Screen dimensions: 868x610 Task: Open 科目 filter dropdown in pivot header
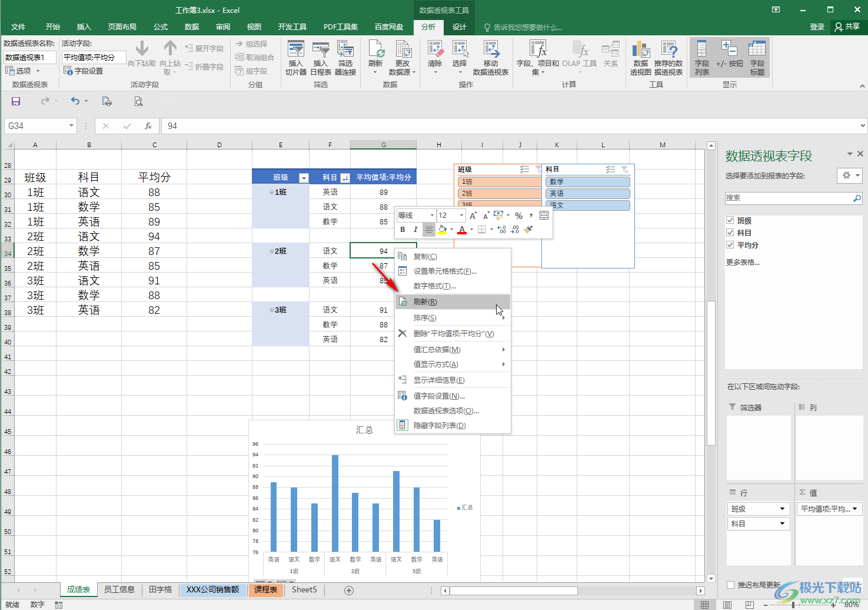coord(345,178)
